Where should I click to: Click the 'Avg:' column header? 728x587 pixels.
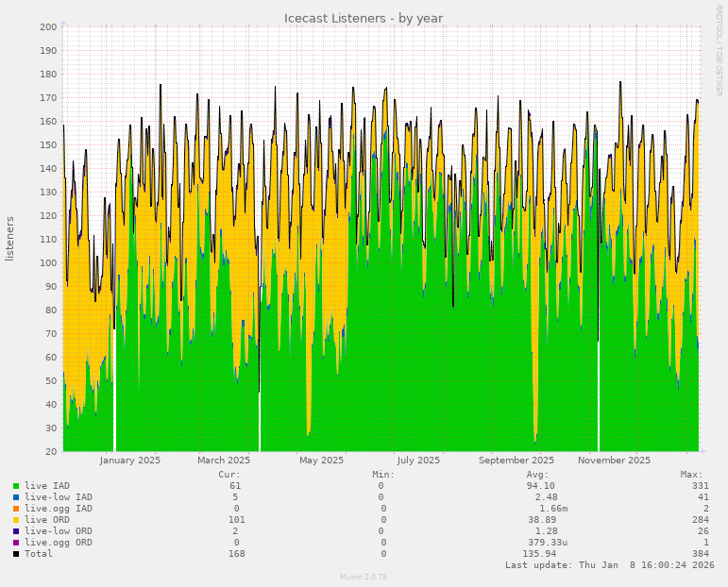pos(537,475)
